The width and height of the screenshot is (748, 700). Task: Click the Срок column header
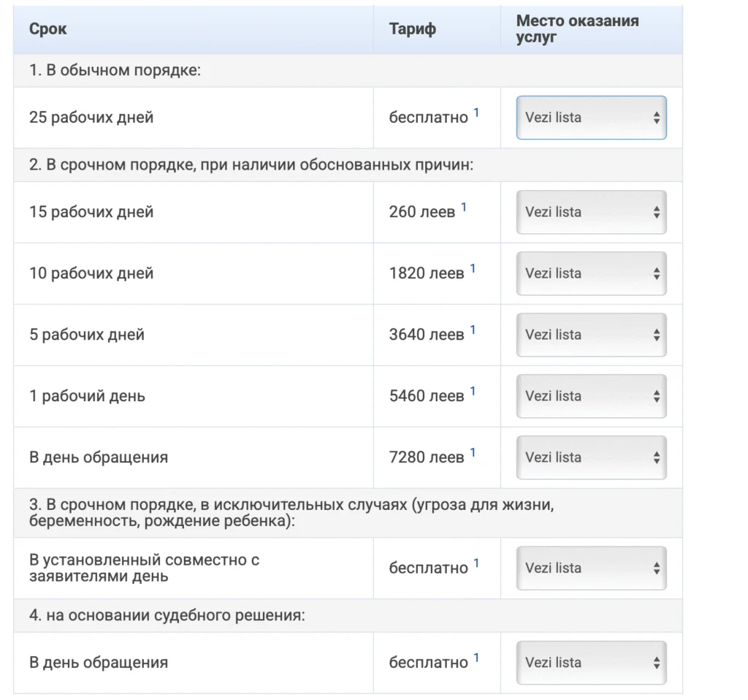48,29
